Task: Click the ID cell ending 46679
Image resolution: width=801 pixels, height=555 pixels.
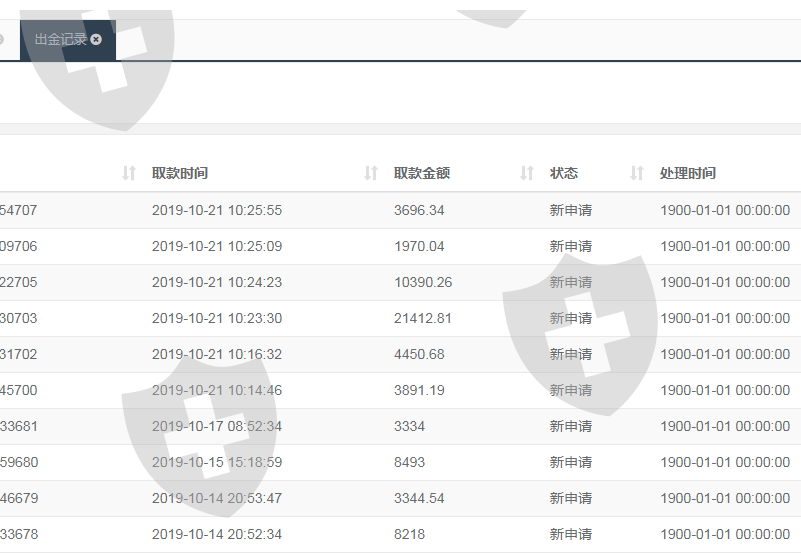Action: [x=18, y=498]
